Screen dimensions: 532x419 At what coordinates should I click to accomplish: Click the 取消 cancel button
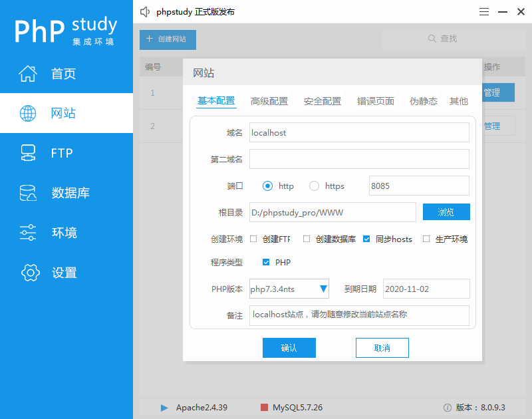[x=382, y=348]
